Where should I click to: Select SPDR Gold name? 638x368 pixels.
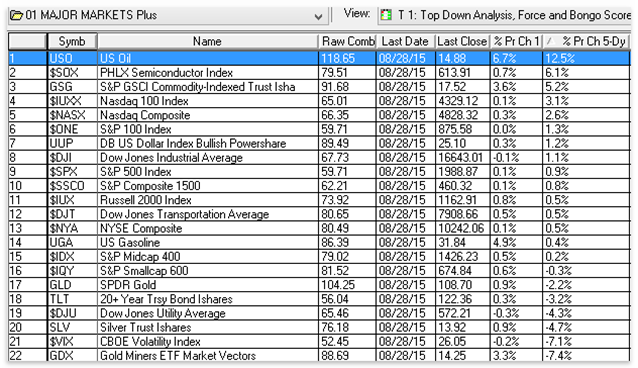[x=208, y=285]
